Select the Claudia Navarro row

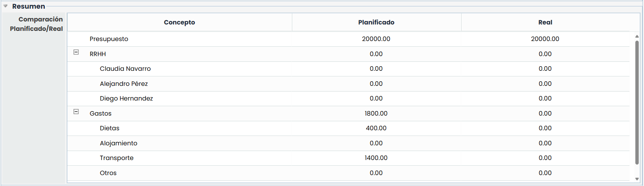125,69
